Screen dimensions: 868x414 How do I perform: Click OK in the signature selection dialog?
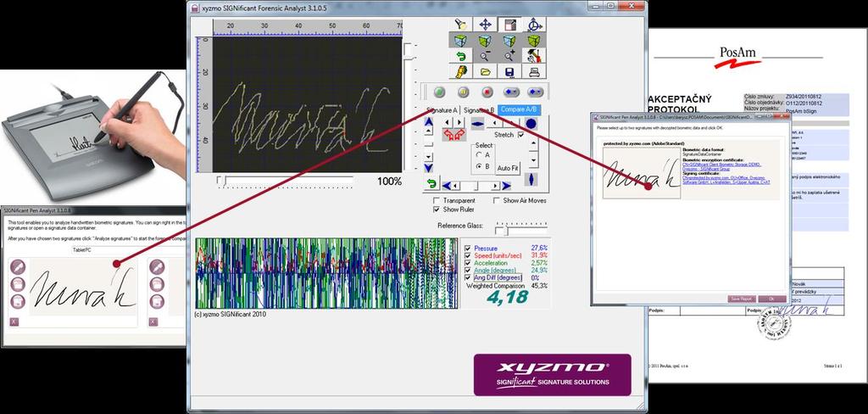(x=772, y=299)
